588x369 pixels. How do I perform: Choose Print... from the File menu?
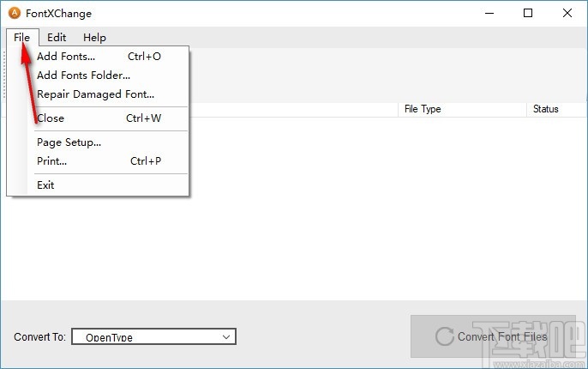coord(51,161)
